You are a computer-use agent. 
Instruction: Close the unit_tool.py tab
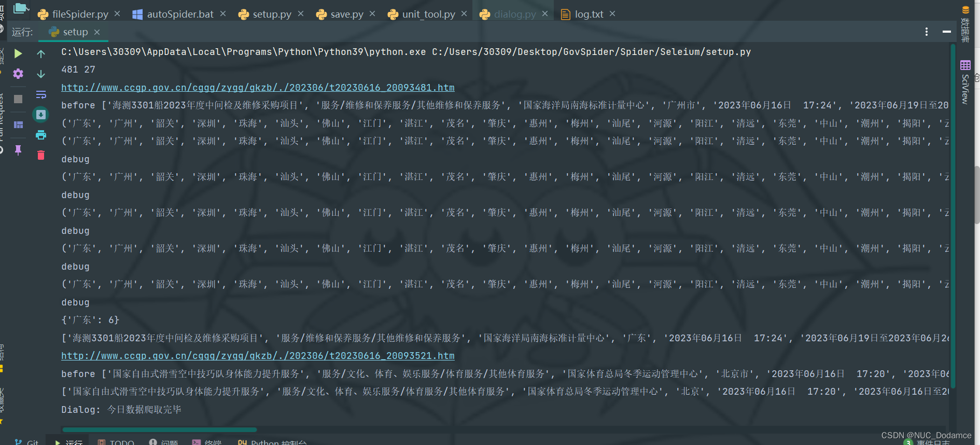[x=464, y=13]
